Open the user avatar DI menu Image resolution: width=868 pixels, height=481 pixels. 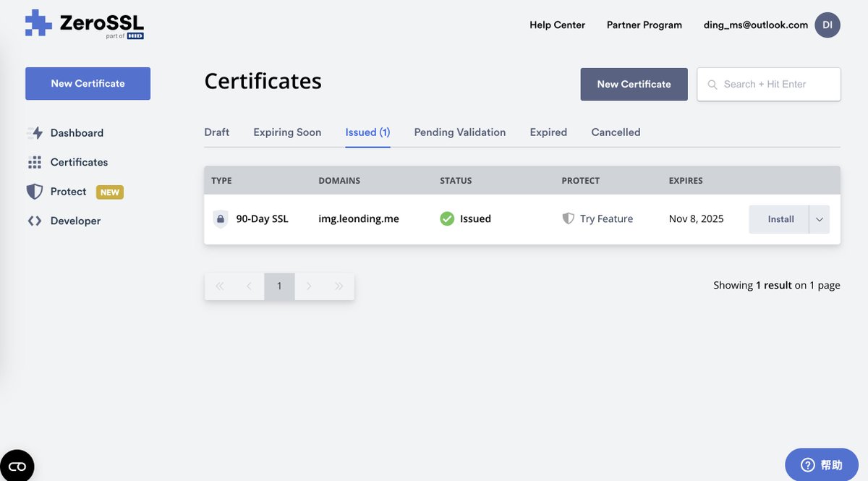[827, 25]
